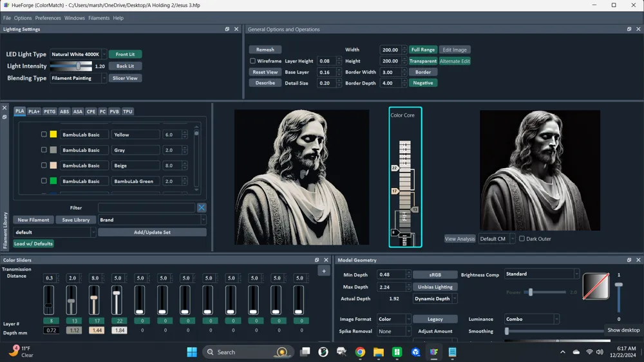Open Windows Start menu
The image size is (644, 362).
click(192, 352)
